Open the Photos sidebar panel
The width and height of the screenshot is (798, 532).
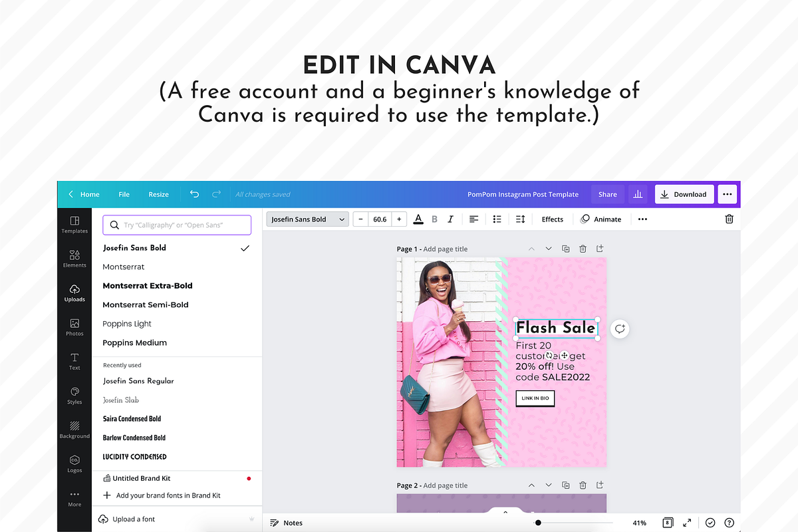(x=74, y=327)
